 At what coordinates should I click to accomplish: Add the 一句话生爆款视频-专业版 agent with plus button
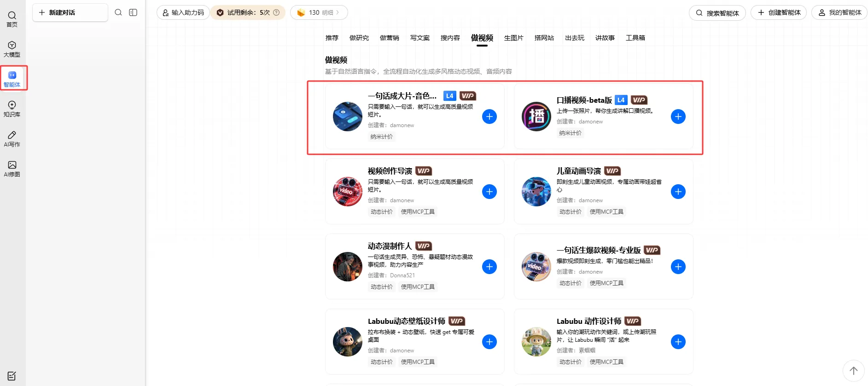pyautogui.click(x=678, y=267)
